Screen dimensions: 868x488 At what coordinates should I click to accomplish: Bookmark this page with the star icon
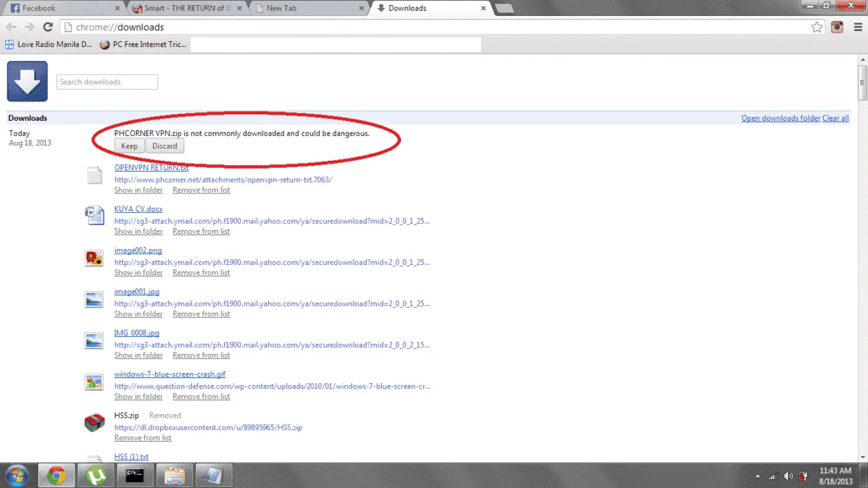(x=817, y=27)
